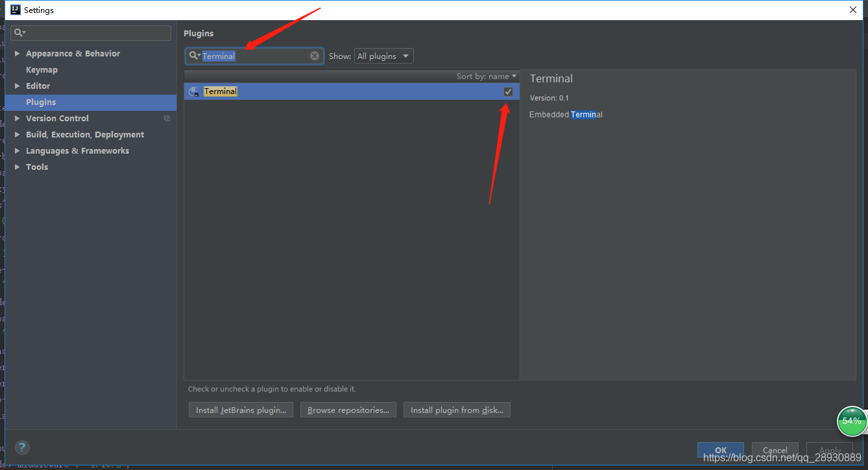The image size is (868, 470).
Task: Select Plugins in settings tree
Action: pos(91,102)
